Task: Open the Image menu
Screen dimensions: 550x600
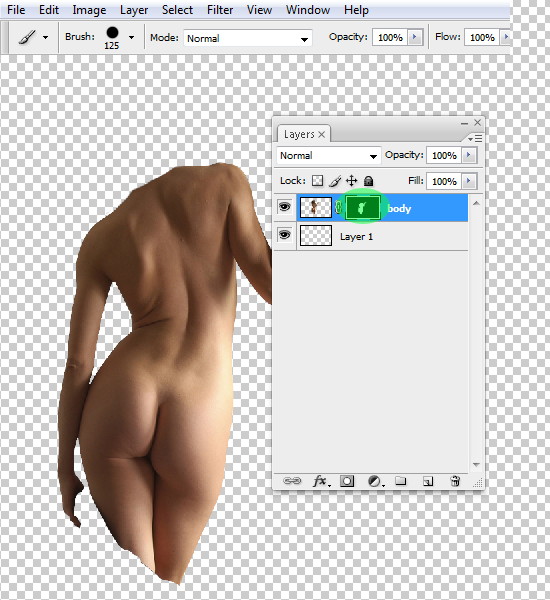Action: [89, 10]
